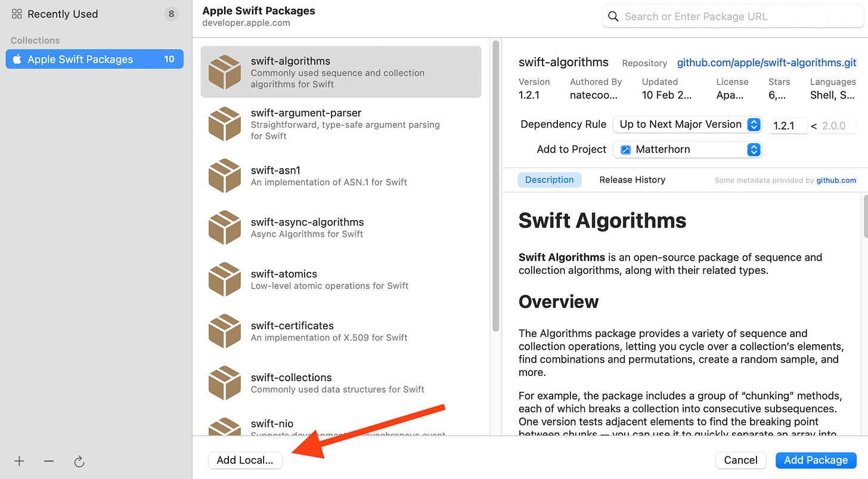Screen dimensions: 868x479
Task: Click the swift-atomics package box icon
Action: 225,279
